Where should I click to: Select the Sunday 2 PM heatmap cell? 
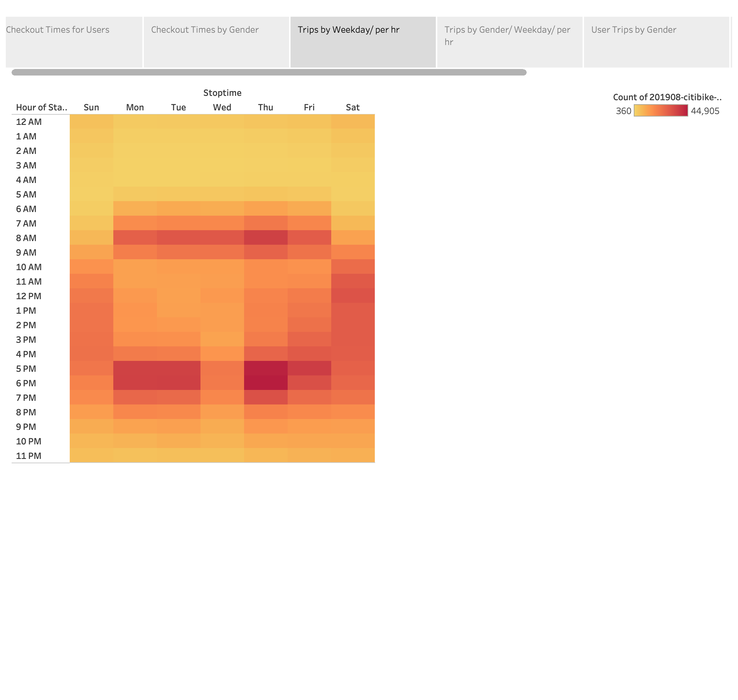coord(92,325)
